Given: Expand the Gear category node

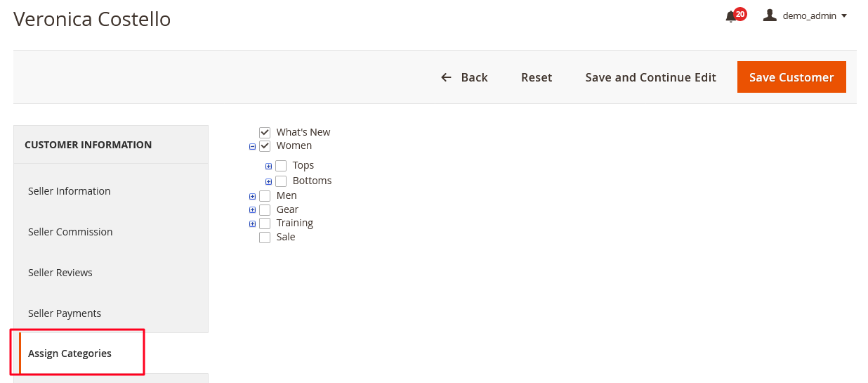Looking at the screenshot, I should [x=253, y=210].
